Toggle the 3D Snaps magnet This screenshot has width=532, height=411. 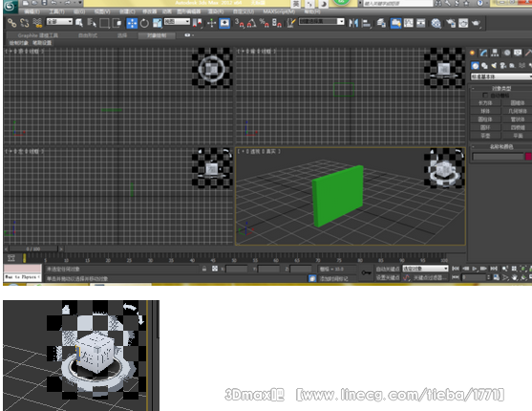(x=239, y=23)
